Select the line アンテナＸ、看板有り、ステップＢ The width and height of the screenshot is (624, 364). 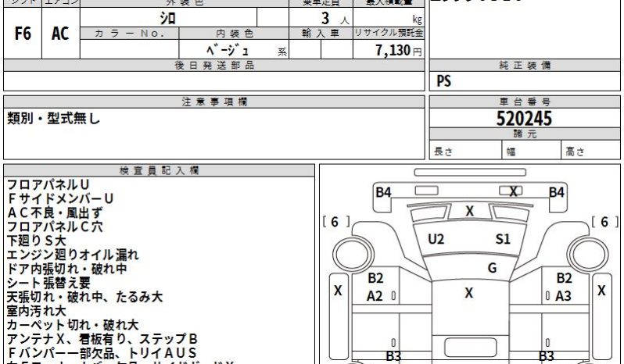point(102,339)
